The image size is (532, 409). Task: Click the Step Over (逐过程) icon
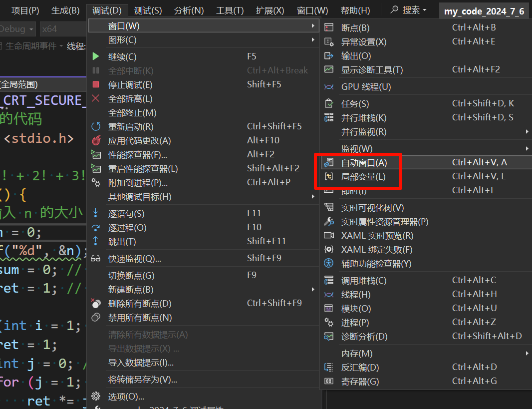tap(96, 228)
